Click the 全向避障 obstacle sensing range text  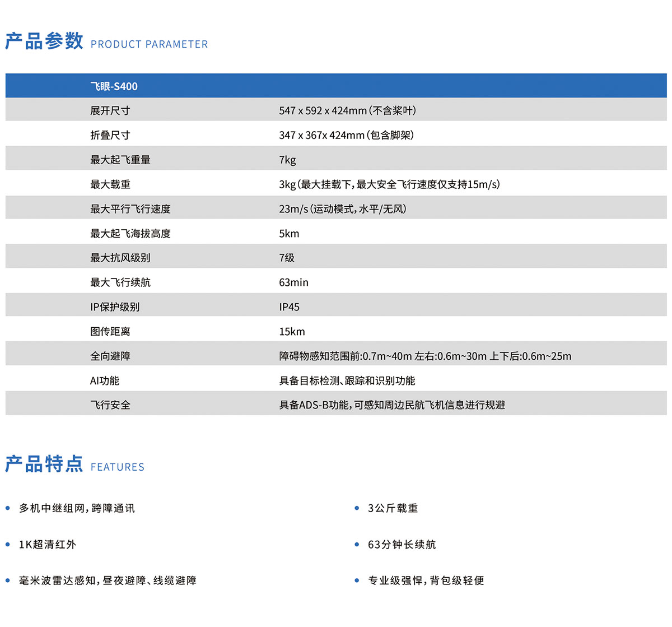(x=425, y=356)
